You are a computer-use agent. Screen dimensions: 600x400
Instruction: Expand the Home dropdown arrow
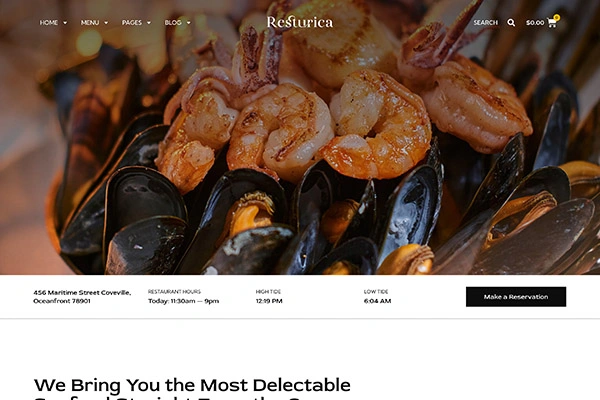click(65, 23)
